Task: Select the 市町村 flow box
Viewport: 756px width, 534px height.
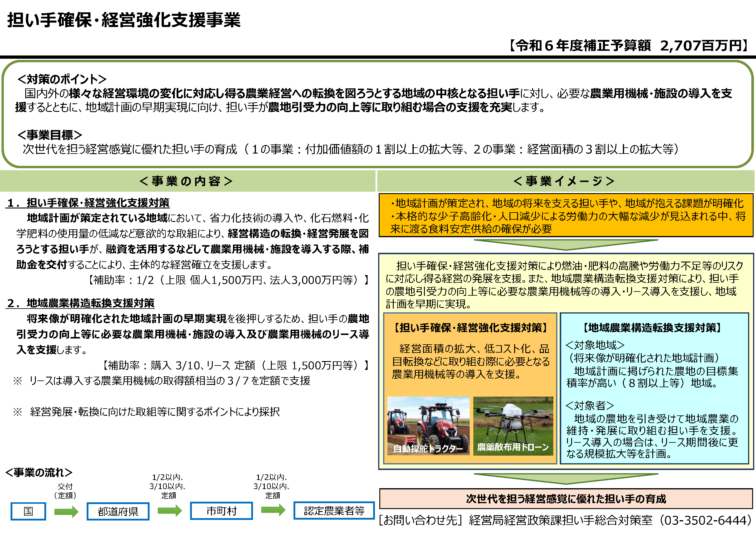Action: coord(221,511)
